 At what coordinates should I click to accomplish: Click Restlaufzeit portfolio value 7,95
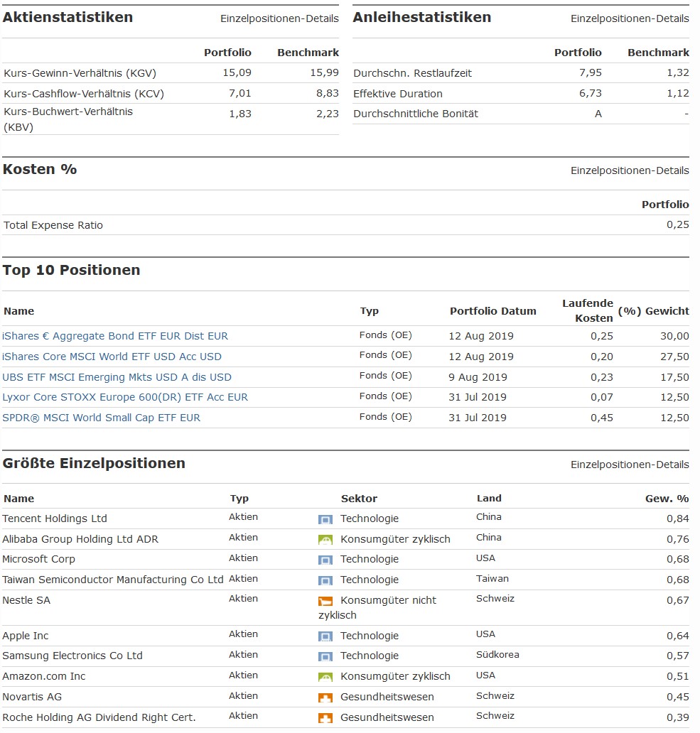pos(590,73)
